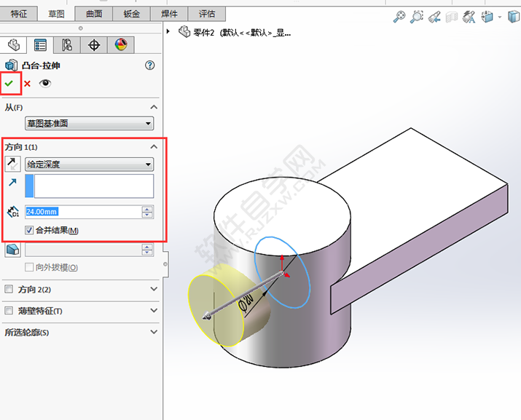521x420 pixels.
Task: Open the DisplayManager color ball tab
Action: point(121,45)
